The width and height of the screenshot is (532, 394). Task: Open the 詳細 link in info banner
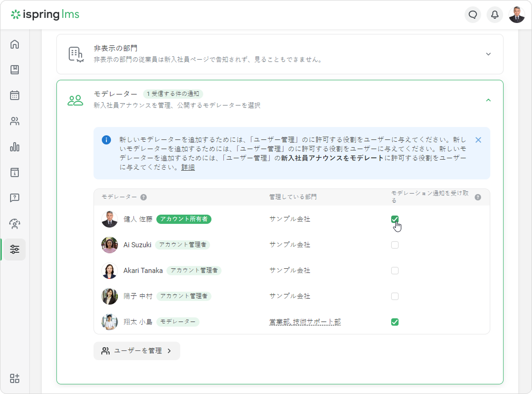point(188,167)
